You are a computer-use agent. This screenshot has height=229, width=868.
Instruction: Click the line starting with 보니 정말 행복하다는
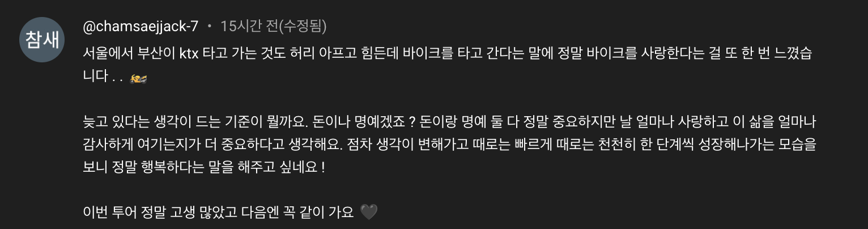coord(204,168)
